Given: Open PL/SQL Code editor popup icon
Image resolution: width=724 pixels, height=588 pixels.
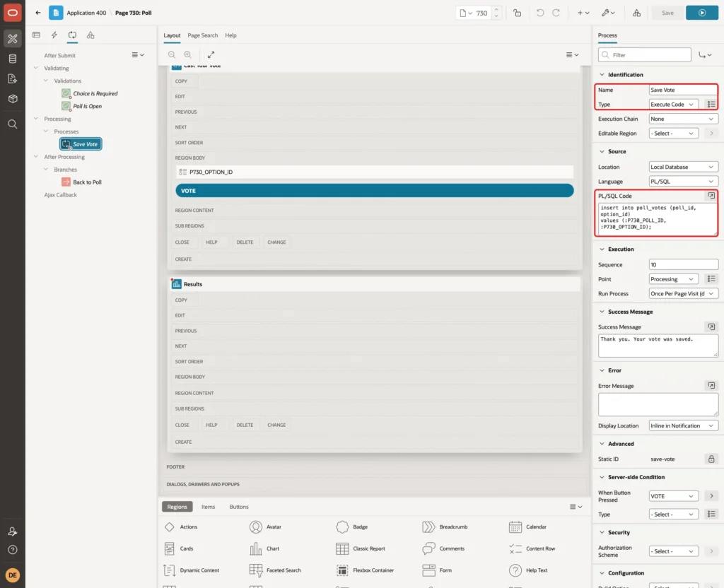Looking at the screenshot, I should (x=711, y=196).
